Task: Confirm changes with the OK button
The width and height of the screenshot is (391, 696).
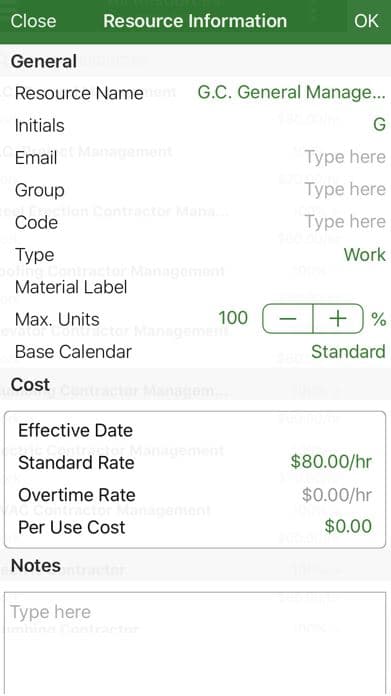Action: 366,21
